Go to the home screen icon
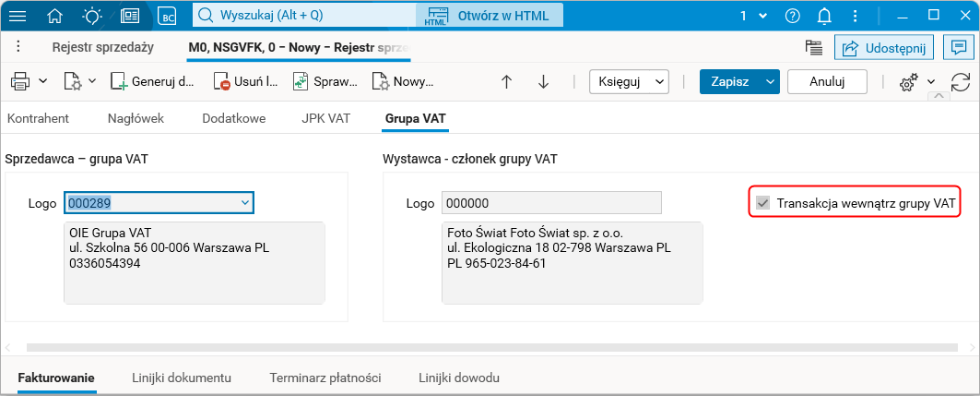Screen dimensions: 980x396 55,16
